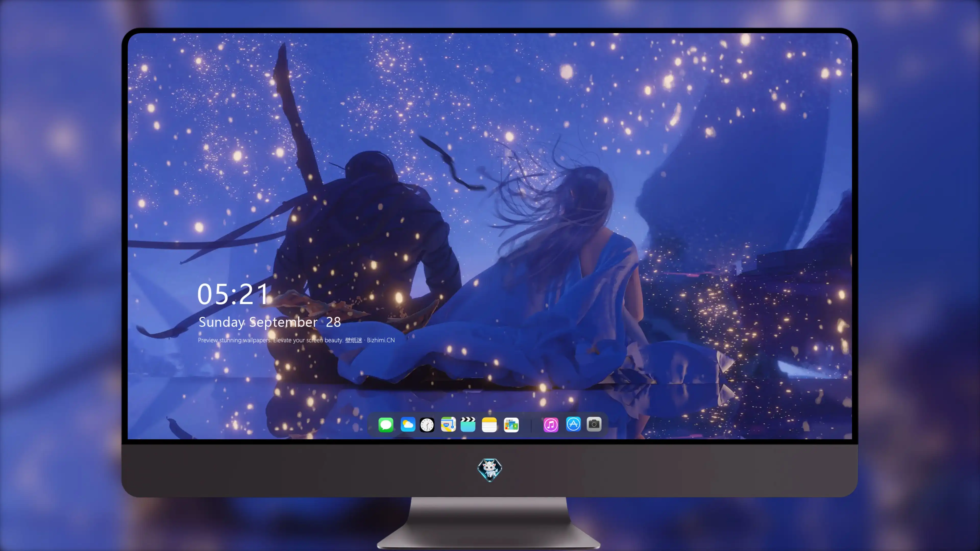Screen dimensions: 980x551
Task: Launch the Videos clapperboard app
Action: (x=468, y=424)
